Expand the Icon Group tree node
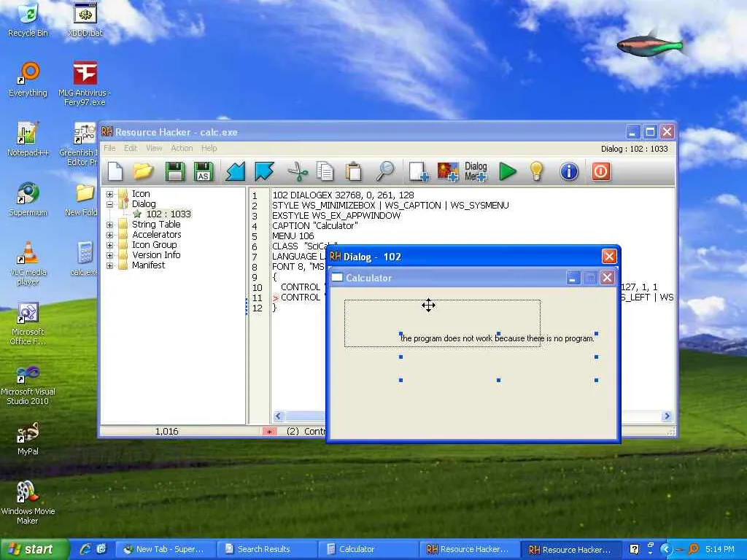The image size is (747, 560). pos(109,245)
